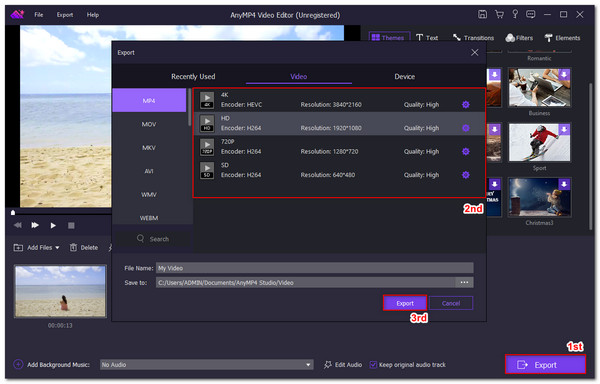Select the 4K HEVC preset icon
The height and width of the screenshot is (384, 600).
click(207, 100)
